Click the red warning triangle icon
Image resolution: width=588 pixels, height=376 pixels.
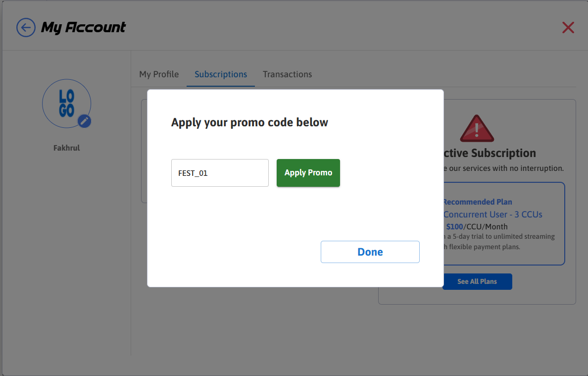point(477,128)
